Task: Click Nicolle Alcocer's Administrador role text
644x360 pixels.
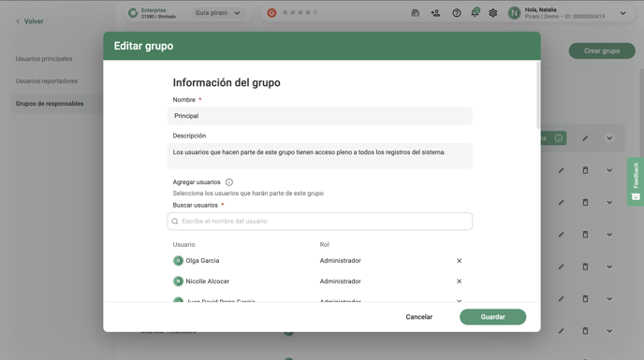Action: coord(340,281)
